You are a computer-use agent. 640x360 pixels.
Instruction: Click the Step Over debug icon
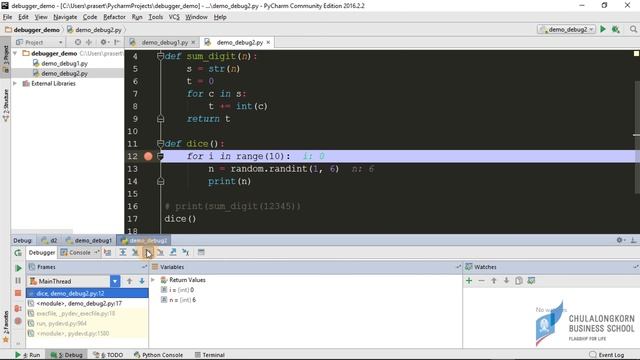point(123,253)
